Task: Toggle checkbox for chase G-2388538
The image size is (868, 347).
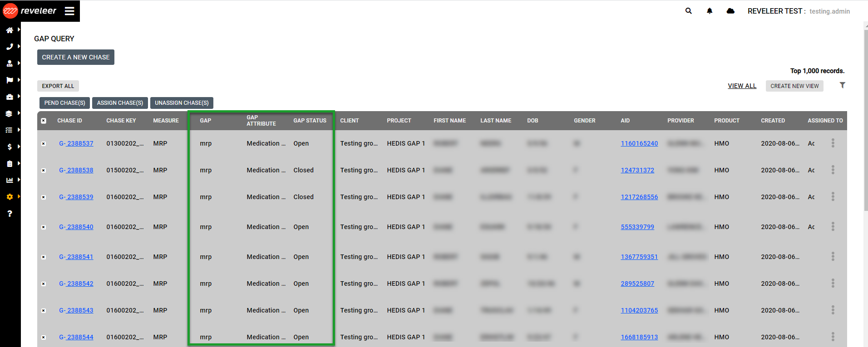Action: click(44, 171)
